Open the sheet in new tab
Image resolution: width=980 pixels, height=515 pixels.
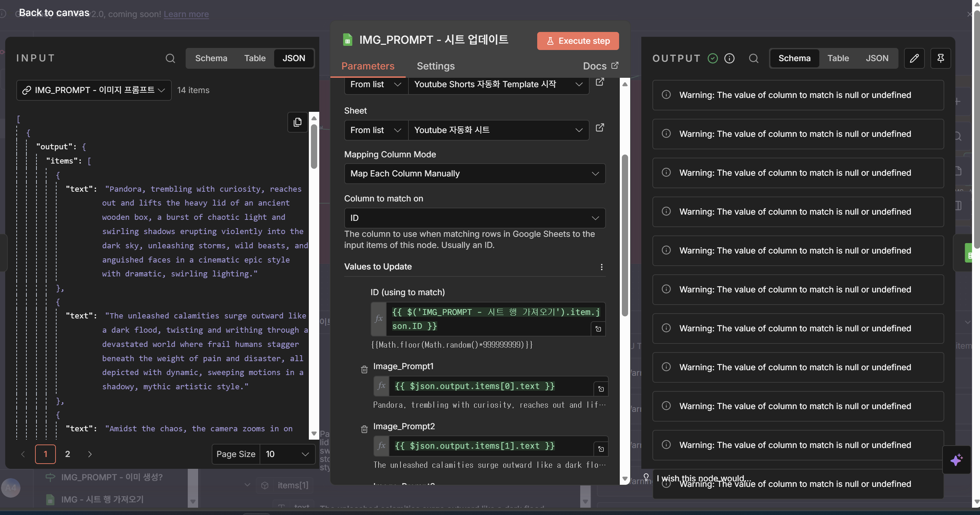tap(600, 128)
